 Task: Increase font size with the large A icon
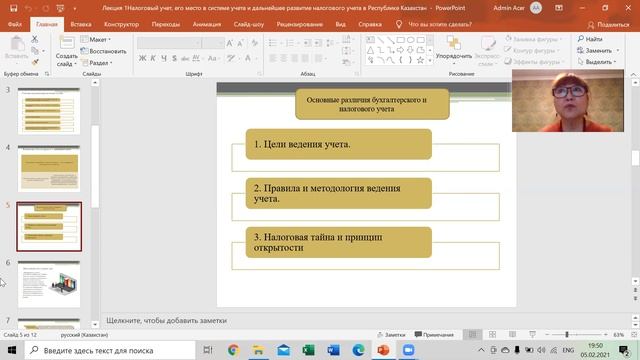coord(230,43)
